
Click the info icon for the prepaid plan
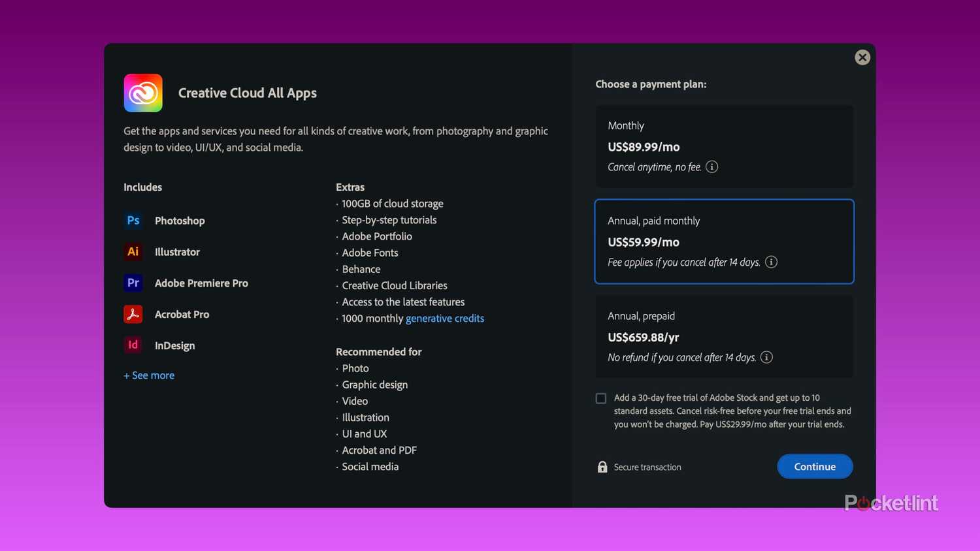pos(766,357)
